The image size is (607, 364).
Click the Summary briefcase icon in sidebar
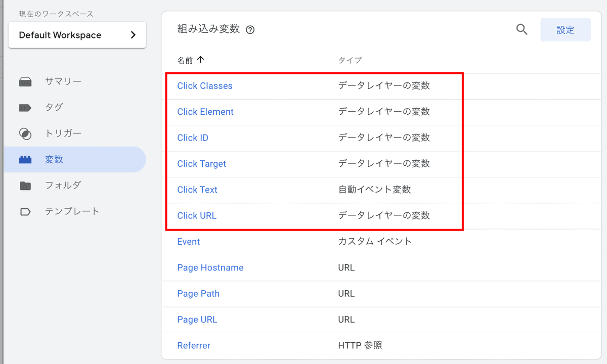(x=25, y=82)
